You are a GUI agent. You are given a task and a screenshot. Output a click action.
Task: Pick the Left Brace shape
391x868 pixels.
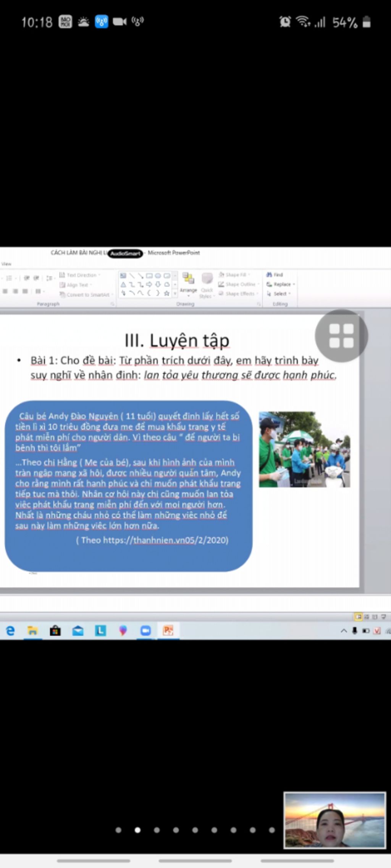click(x=149, y=293)
